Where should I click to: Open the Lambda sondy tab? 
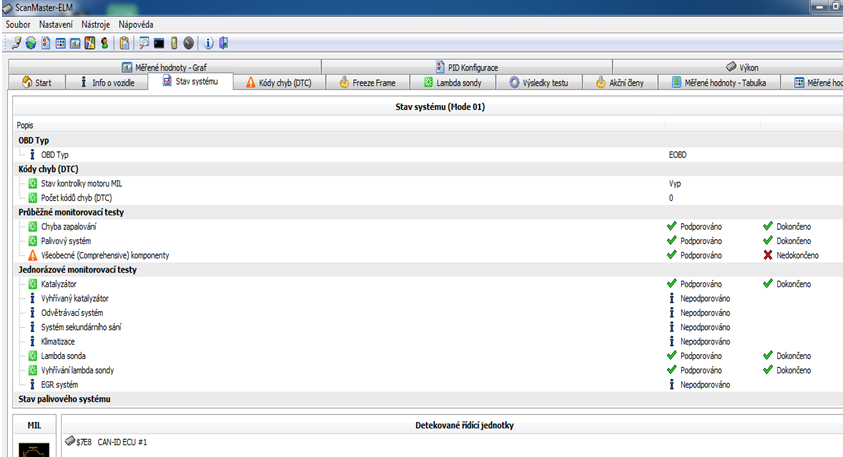coord(456,83)
